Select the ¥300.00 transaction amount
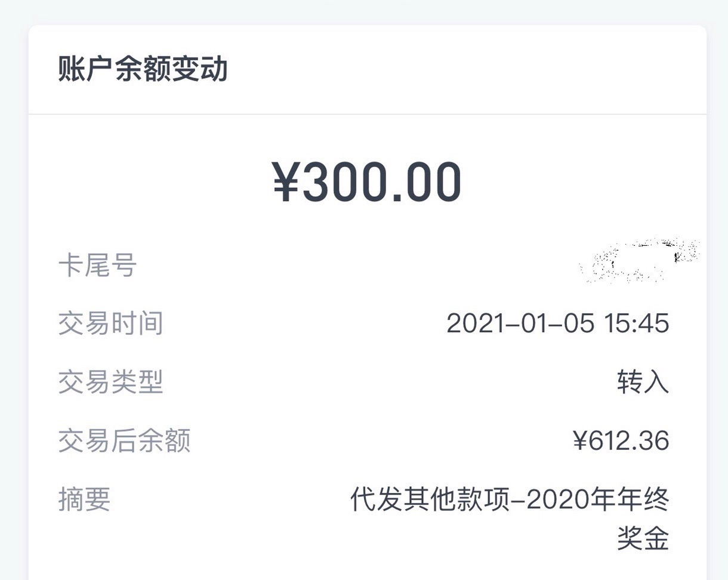728x580 pixels. point(367,183)
